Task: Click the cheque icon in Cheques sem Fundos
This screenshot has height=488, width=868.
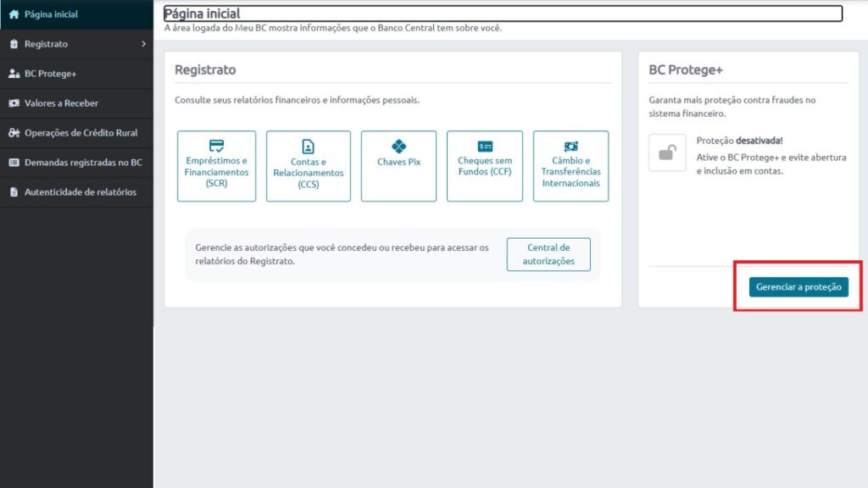Action: [485, 146]
